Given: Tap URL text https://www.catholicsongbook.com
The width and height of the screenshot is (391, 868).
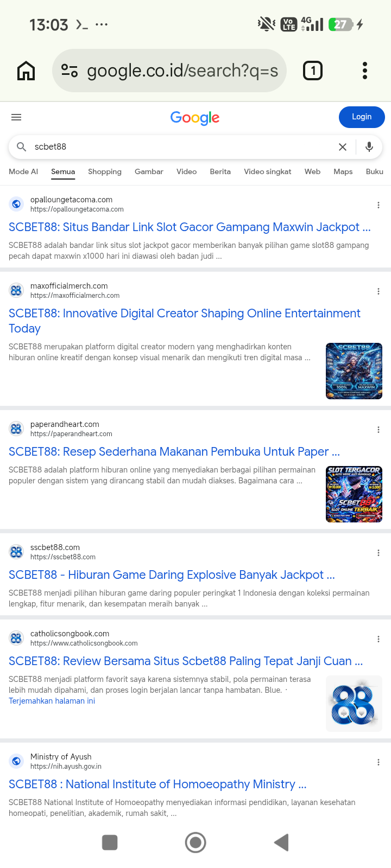Looking at the screenshot, I should 84,643.
